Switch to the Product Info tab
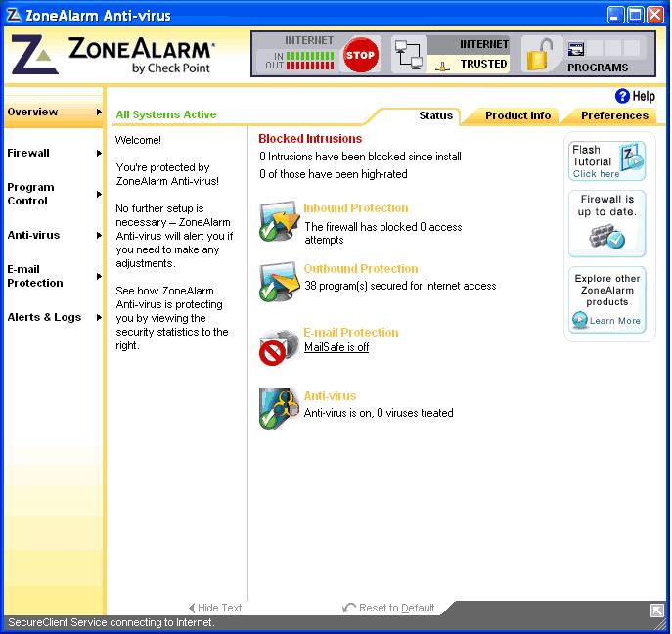Image resolution: width=672 pixels, height=634 pixels. click(517, 115)
